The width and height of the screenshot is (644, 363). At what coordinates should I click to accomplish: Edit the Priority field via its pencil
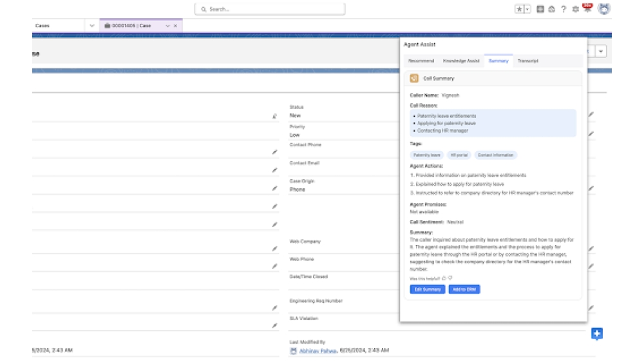[591, 134]
